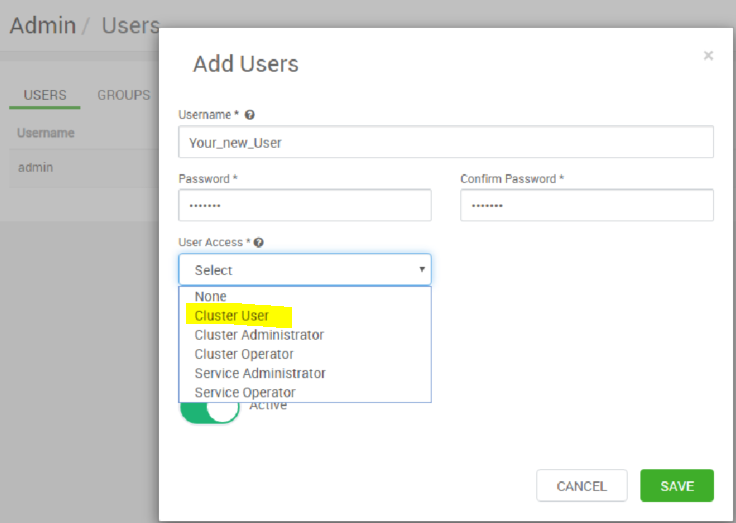Screen dimensions: 736x523
Task: Select Cluster User access option
Action: (x=232, y=316)
